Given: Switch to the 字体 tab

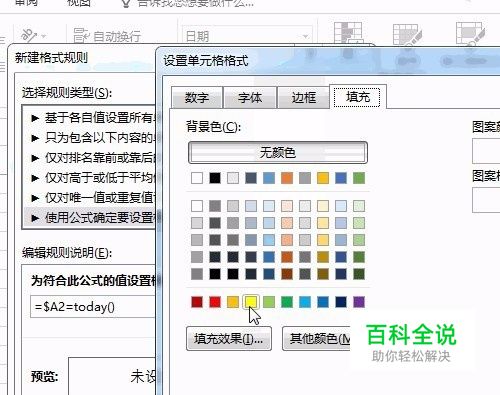Looking at the screenshot, I should 250,98.
